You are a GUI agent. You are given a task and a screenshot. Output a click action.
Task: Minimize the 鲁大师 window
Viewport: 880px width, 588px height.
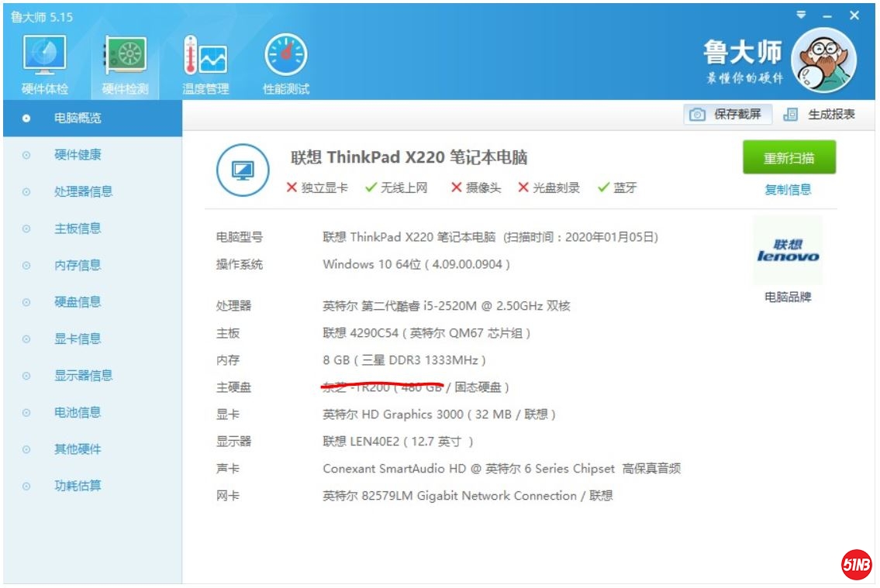click(827, 16)
